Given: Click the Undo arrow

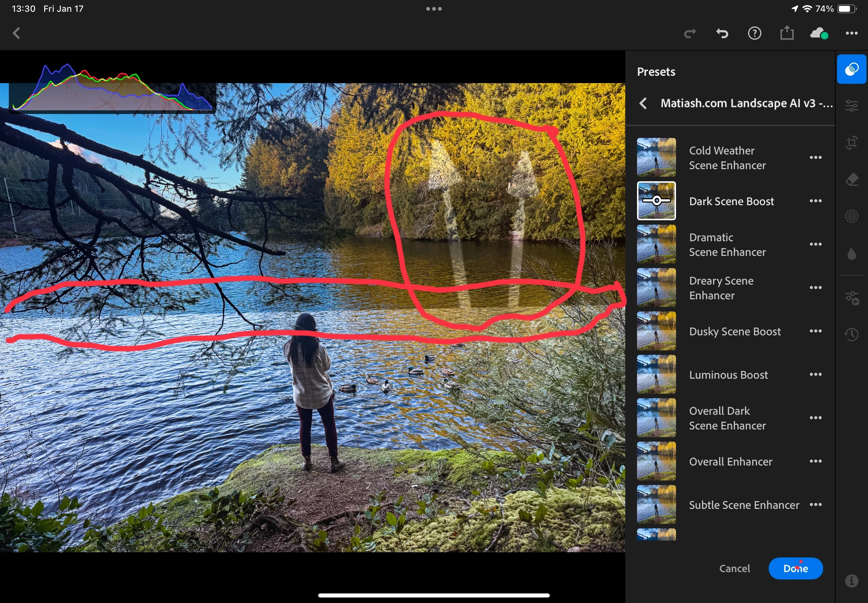Looking at the screenshot, I should pos(722,33).
